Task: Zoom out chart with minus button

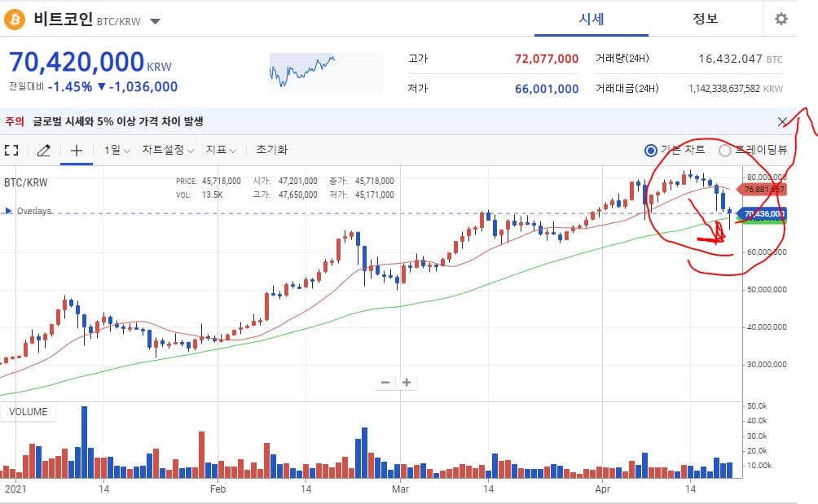Action: point(385,383)
